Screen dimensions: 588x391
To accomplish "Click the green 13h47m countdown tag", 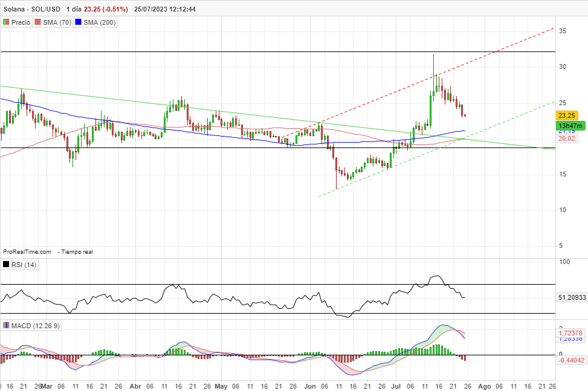I will click(570, 126).
